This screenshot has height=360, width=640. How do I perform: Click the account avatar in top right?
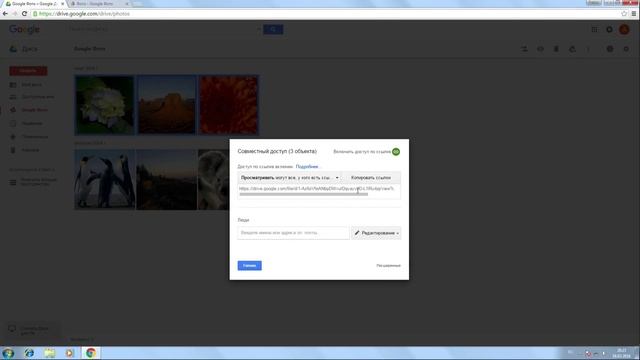pyautogui.click(x=624, y=29)
